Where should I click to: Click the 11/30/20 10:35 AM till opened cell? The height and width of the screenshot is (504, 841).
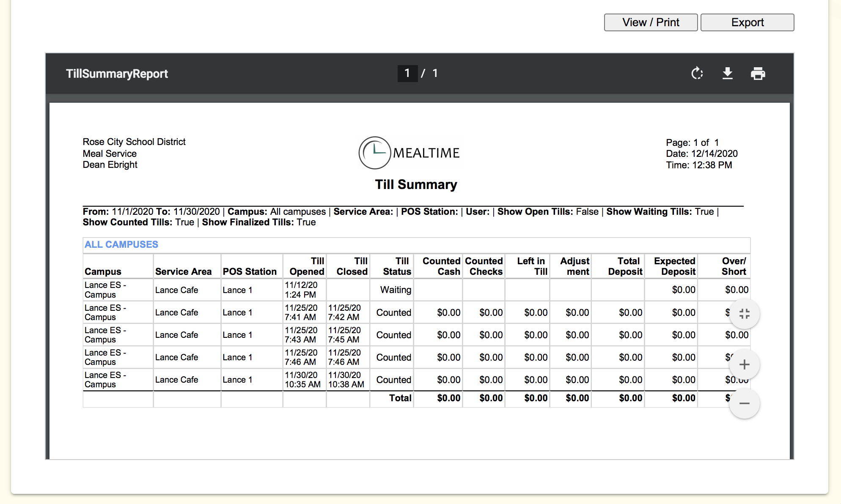(x=302, y=380)
